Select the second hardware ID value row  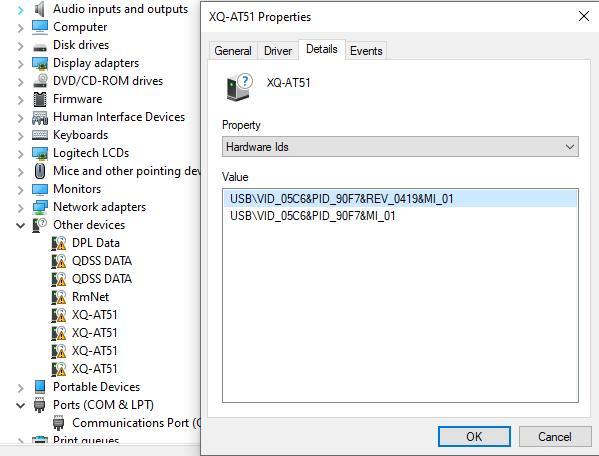click(400, 216)
